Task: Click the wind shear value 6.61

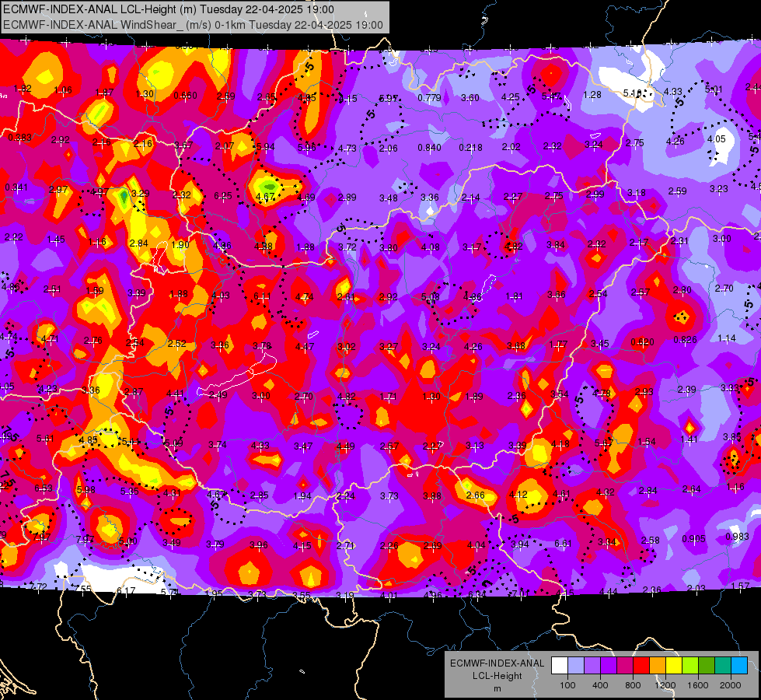Action: (564, 543)
